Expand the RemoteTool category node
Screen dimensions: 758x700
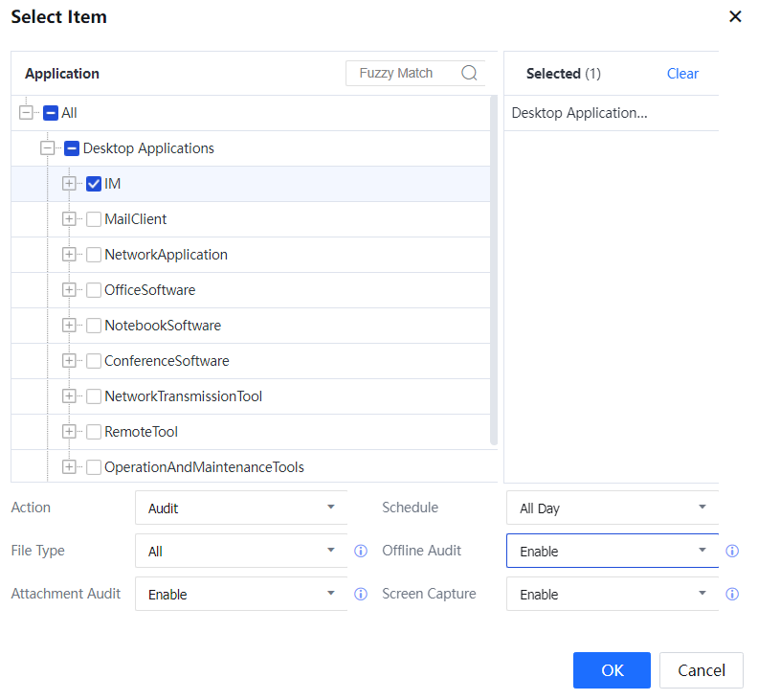69,432
